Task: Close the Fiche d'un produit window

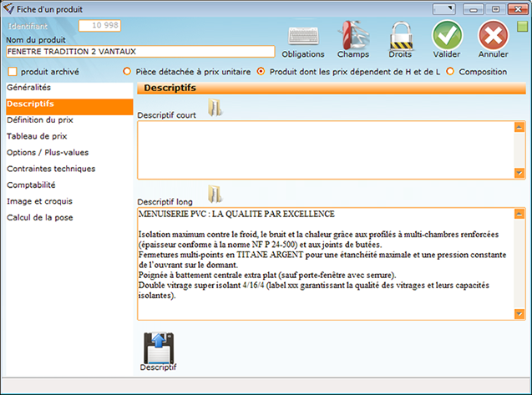Action: click(518, 9)
